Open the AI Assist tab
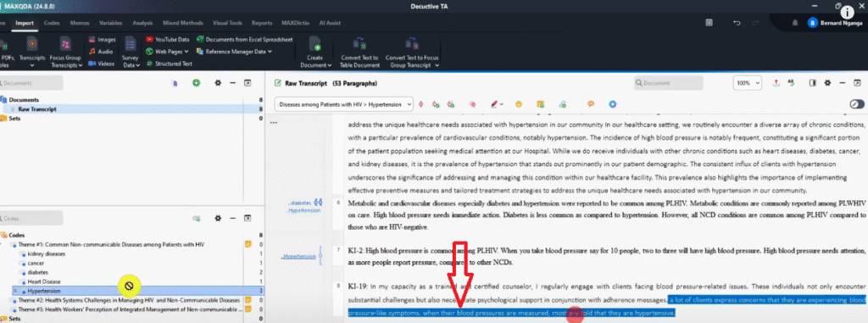868x323 pixels. (x=329, y=23)
